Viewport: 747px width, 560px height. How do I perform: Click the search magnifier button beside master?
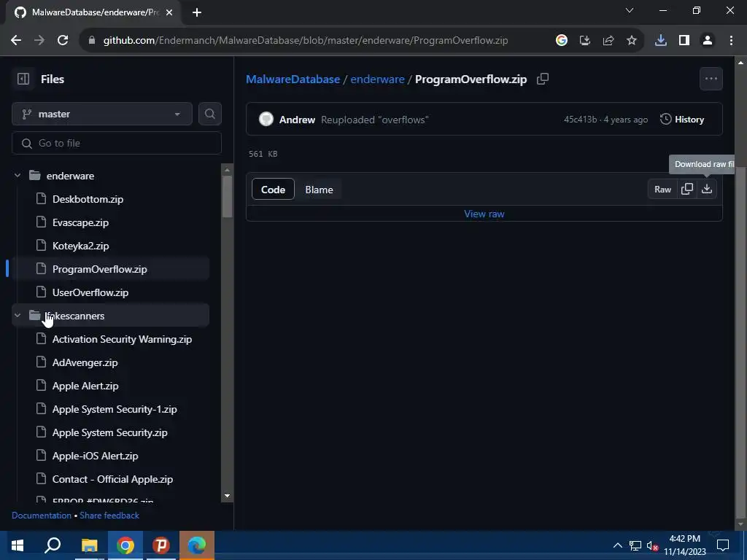point(209,114)
